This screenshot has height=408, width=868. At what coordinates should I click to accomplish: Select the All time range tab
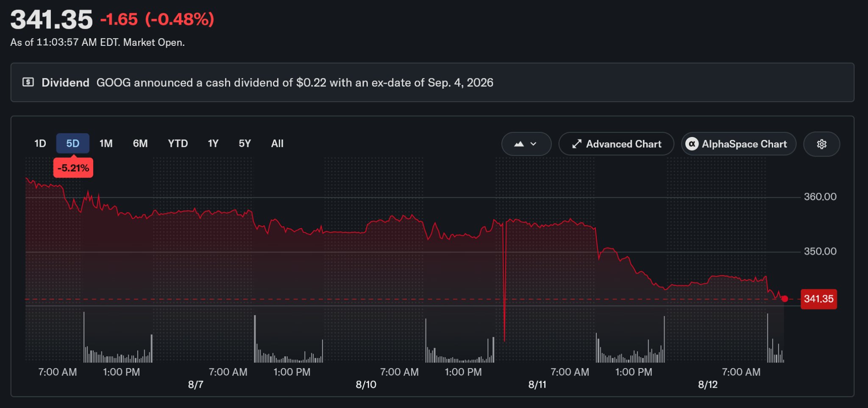pos(277,143)
